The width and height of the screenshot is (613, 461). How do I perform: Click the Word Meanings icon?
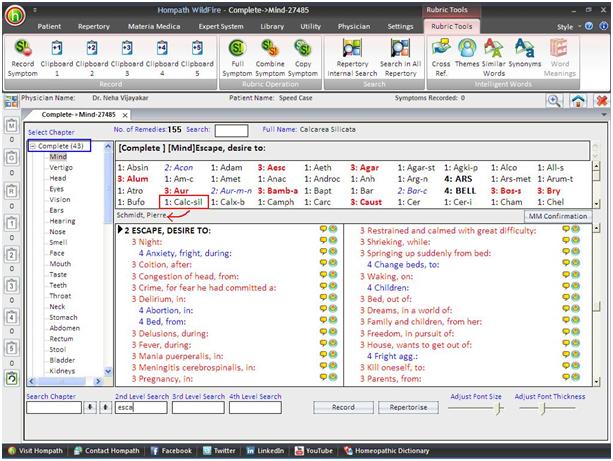coord(559,48)
